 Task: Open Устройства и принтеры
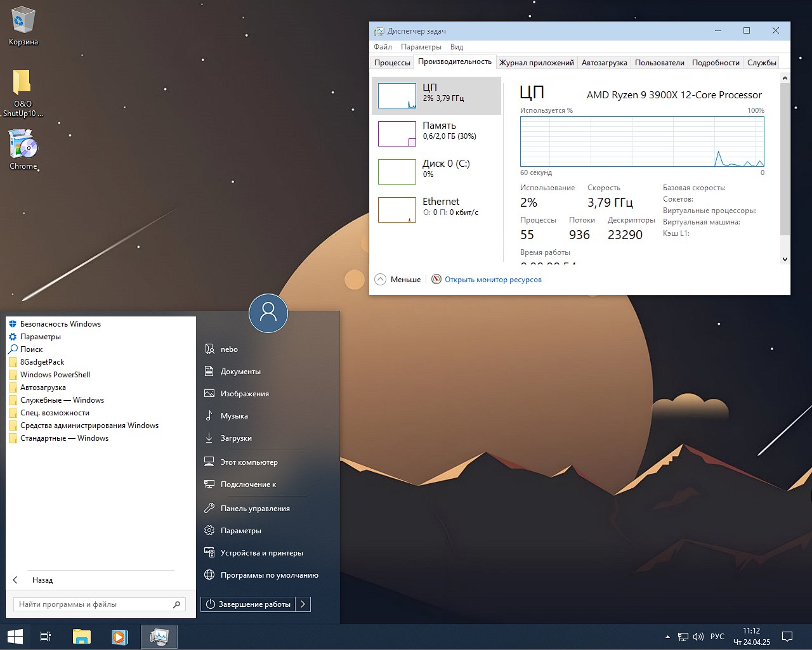click(255, 553)
